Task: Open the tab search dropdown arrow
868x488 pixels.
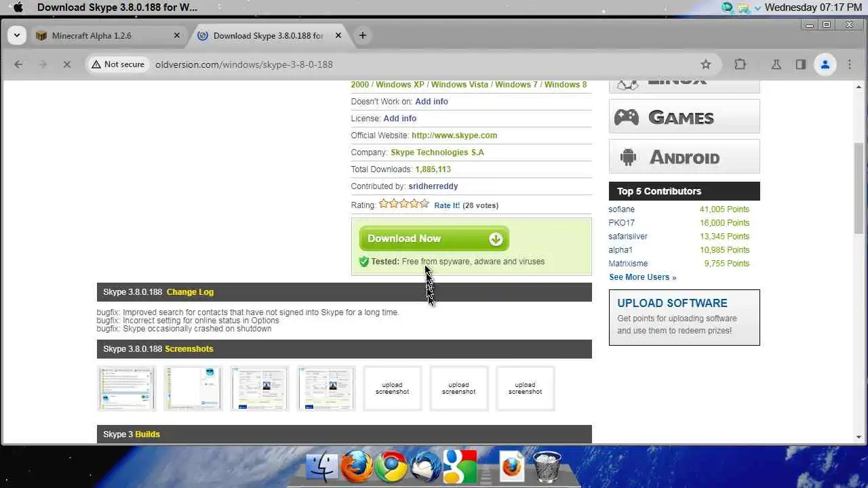Action: point(16,35)
